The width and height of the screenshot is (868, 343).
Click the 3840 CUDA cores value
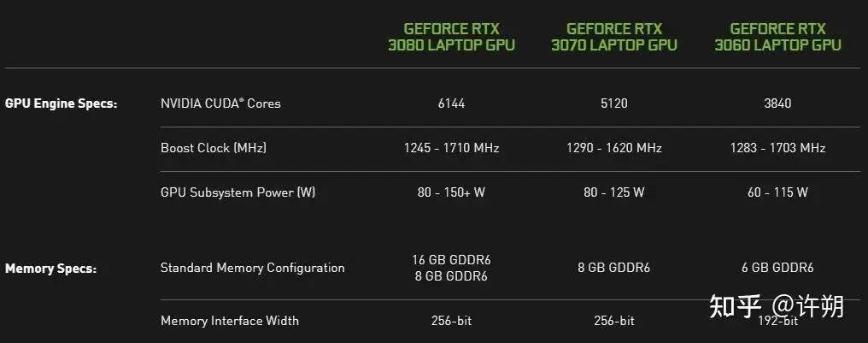777,103
